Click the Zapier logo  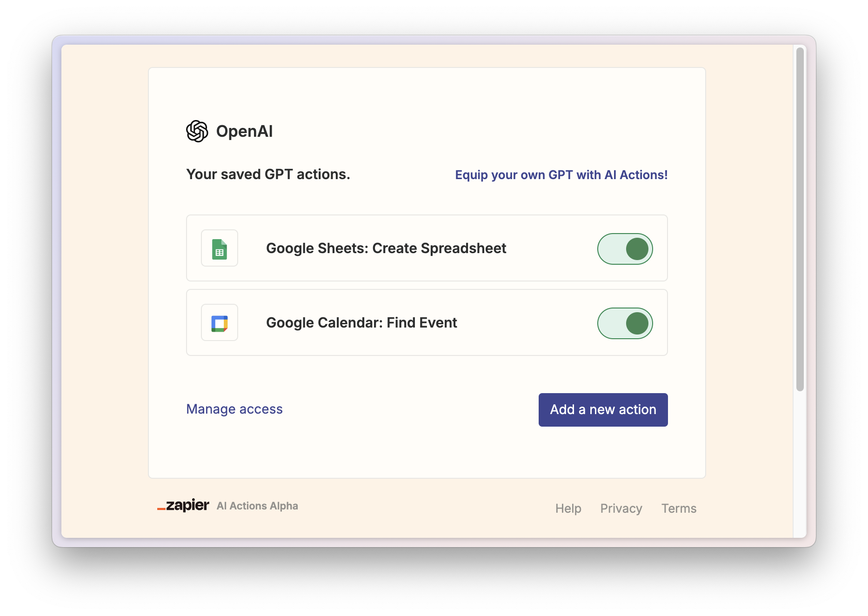coord(182,505)
